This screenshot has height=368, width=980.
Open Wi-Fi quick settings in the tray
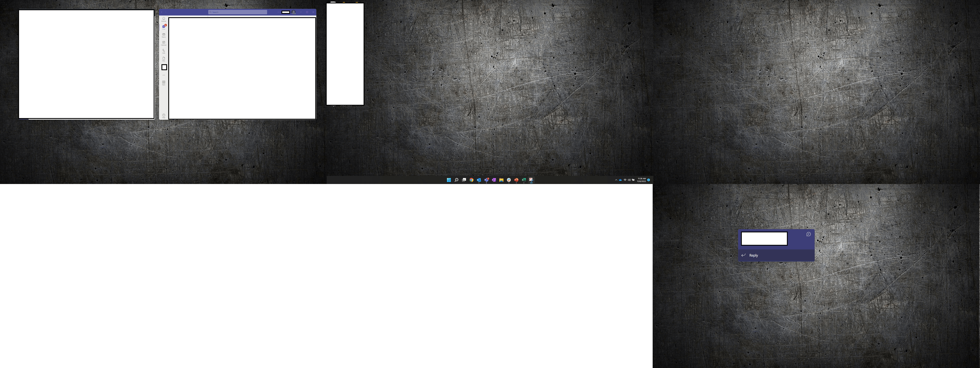click(x=625, y=180)
